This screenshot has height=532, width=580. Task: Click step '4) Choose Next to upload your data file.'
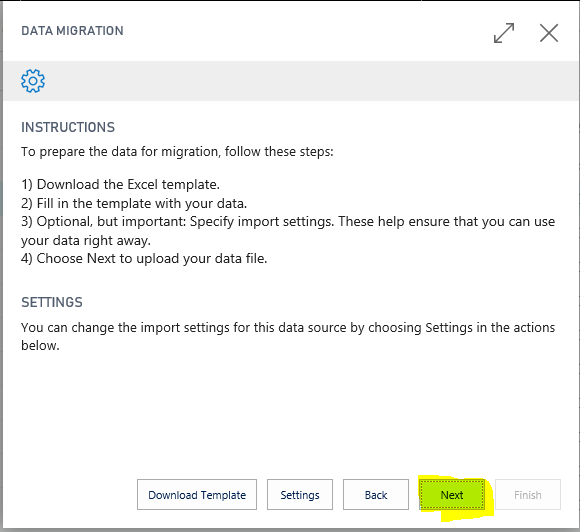coord(144,258)
